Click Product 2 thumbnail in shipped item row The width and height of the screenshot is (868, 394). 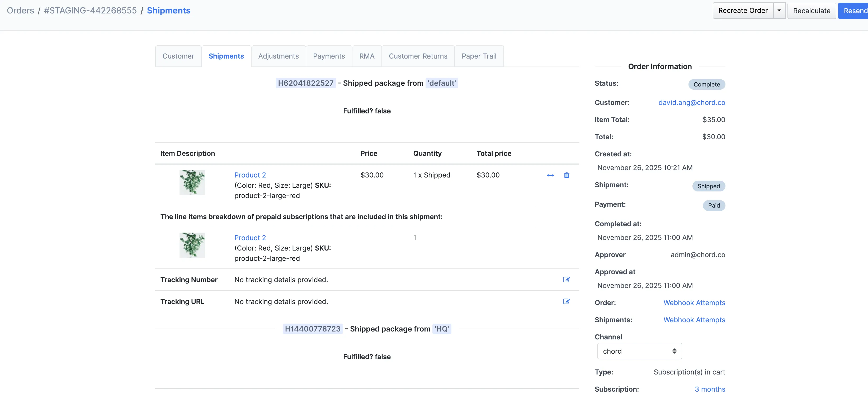[x=192, y=182]
